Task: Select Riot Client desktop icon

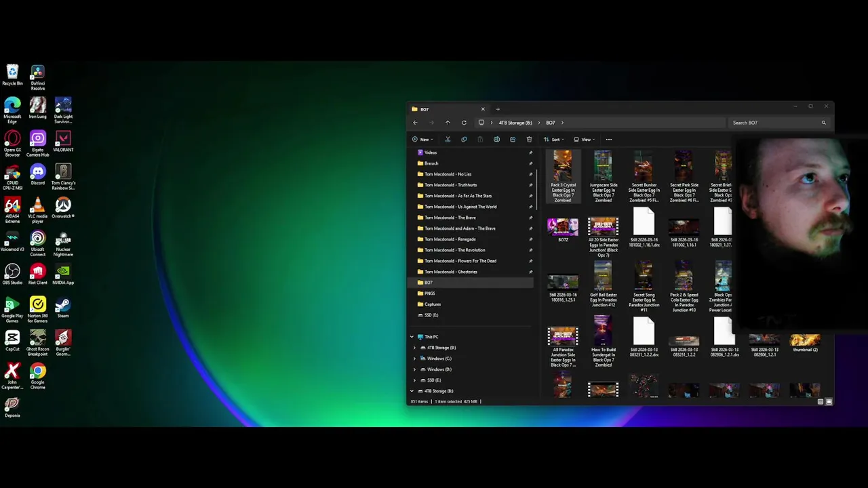Action: click(x=38, y=274)
